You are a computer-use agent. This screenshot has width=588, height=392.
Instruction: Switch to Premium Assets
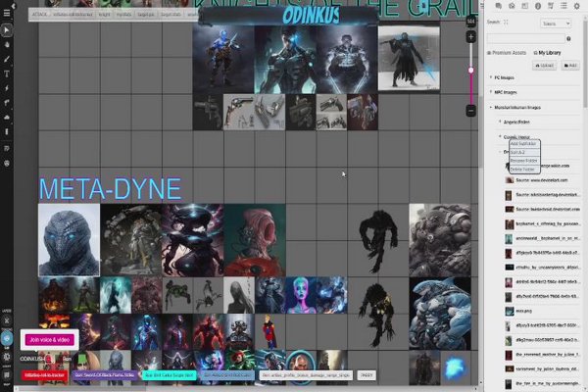pos(507,53)
